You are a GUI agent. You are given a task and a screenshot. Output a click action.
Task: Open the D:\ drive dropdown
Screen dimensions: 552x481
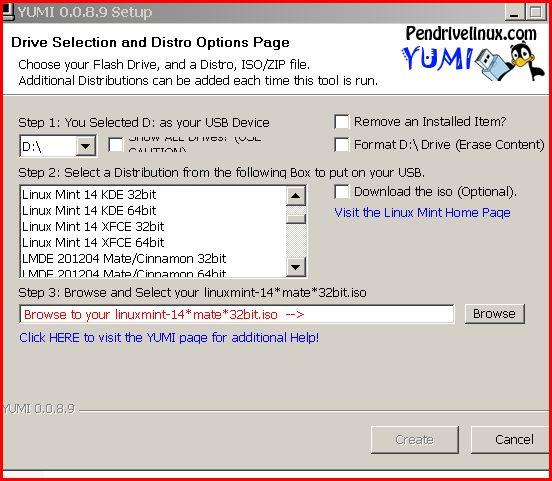[86, 145]
